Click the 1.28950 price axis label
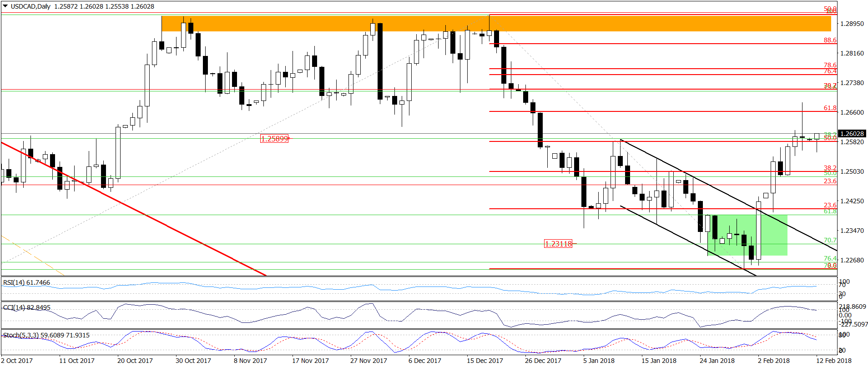 (x=852, y=24)
